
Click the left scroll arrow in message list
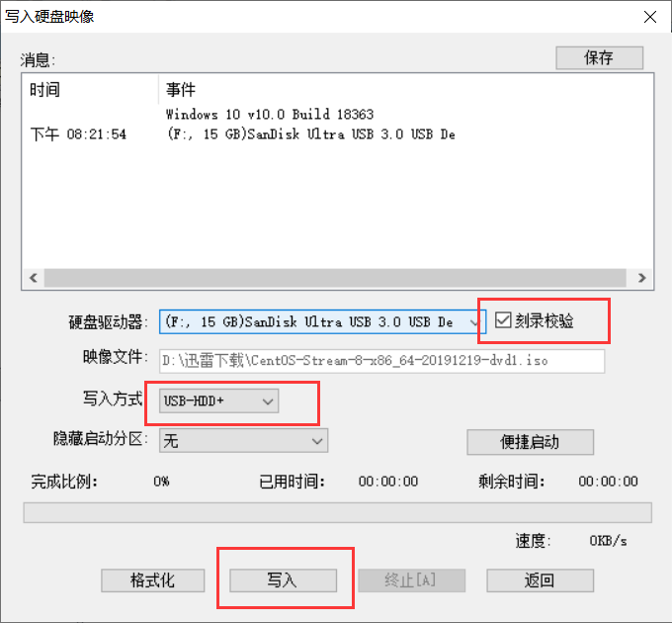34,278
